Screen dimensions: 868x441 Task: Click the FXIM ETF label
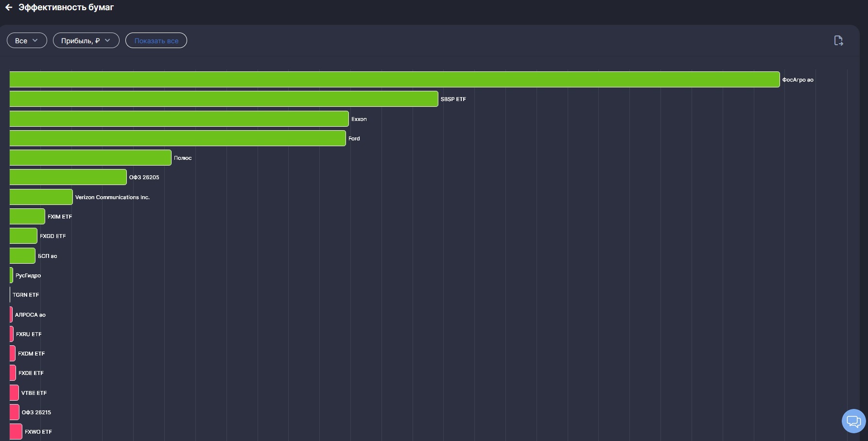(60, 217)
